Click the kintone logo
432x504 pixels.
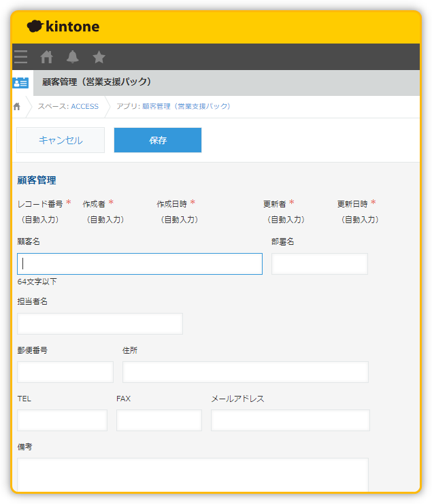click(x=63, y=27)
